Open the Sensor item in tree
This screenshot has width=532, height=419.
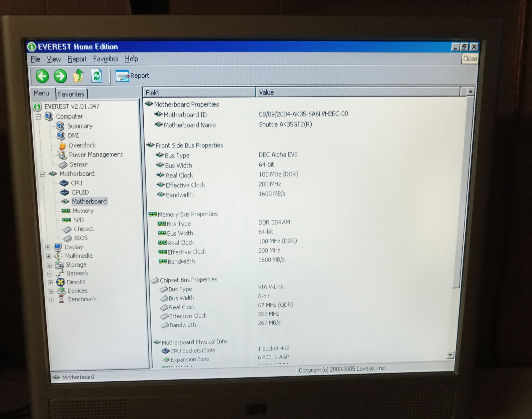click(x=79, y=164)
